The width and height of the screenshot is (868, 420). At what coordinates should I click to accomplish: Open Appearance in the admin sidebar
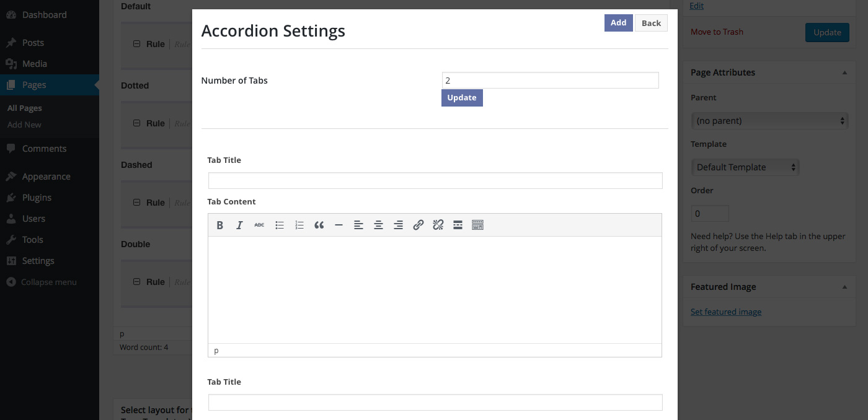click(x=46, y=177)
